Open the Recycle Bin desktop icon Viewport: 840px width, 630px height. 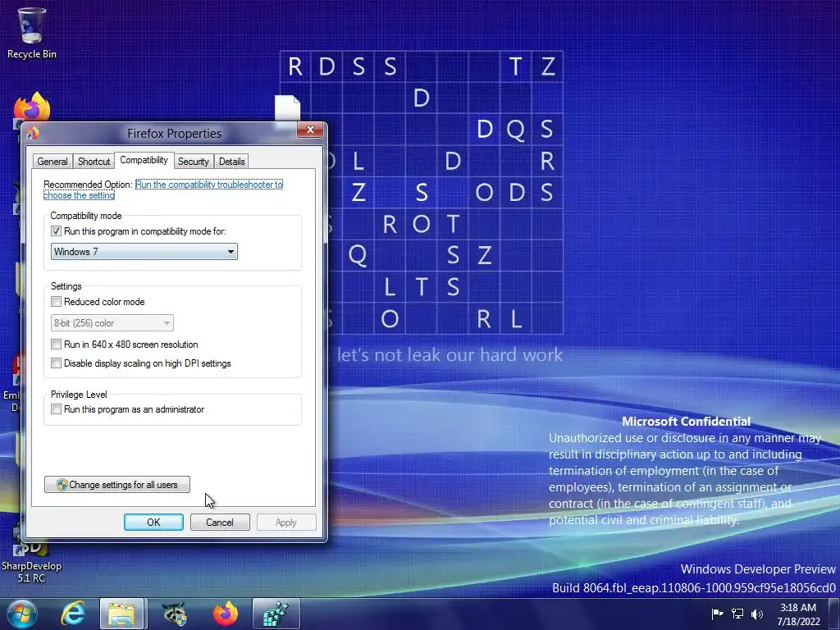click(x=31, y=33)
